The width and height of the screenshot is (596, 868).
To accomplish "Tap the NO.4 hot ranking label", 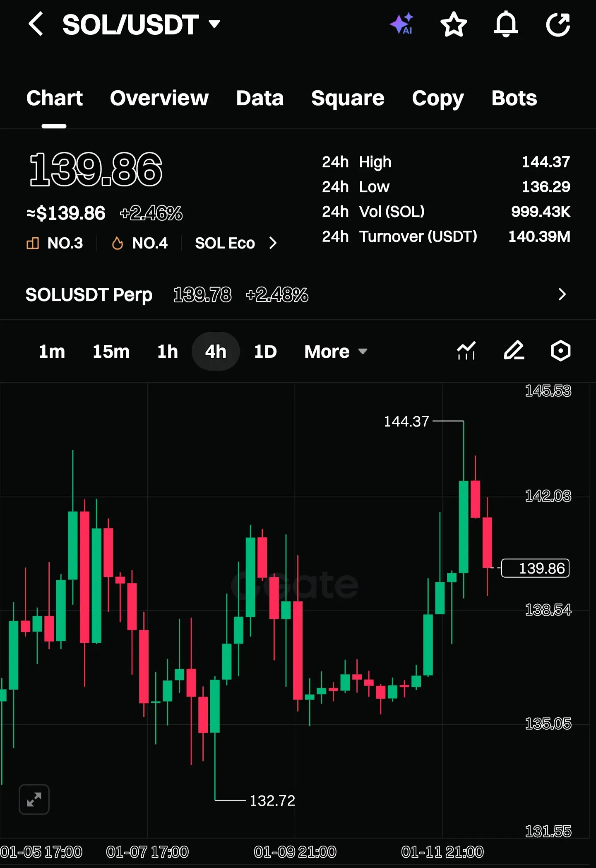I will click(150, 243).
